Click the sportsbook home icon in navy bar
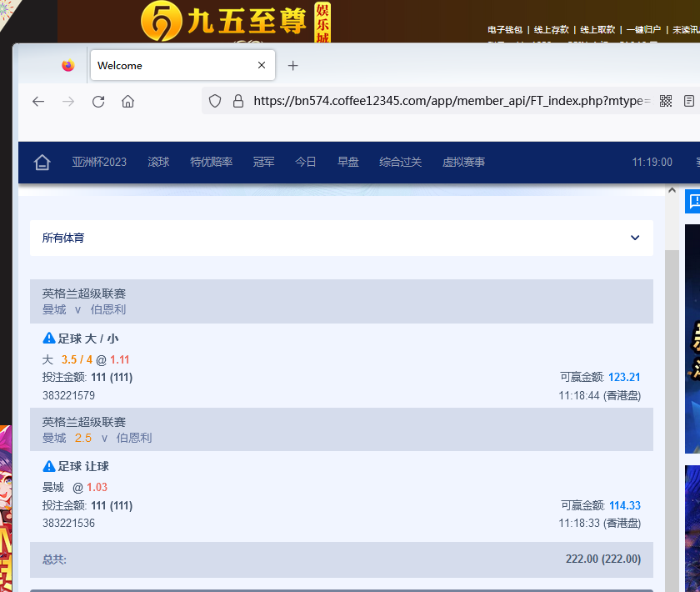The image size is (700, 592). click(x=42, y=163)
